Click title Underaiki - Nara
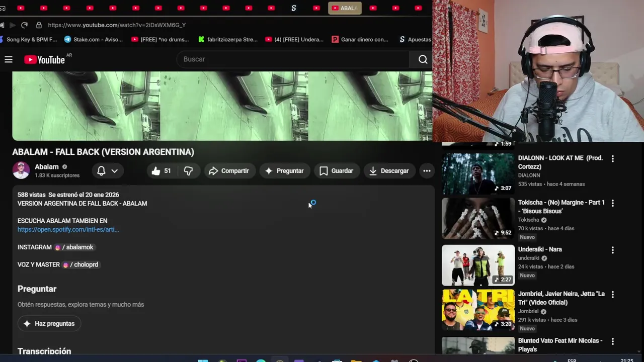 [x=540, y=249]
